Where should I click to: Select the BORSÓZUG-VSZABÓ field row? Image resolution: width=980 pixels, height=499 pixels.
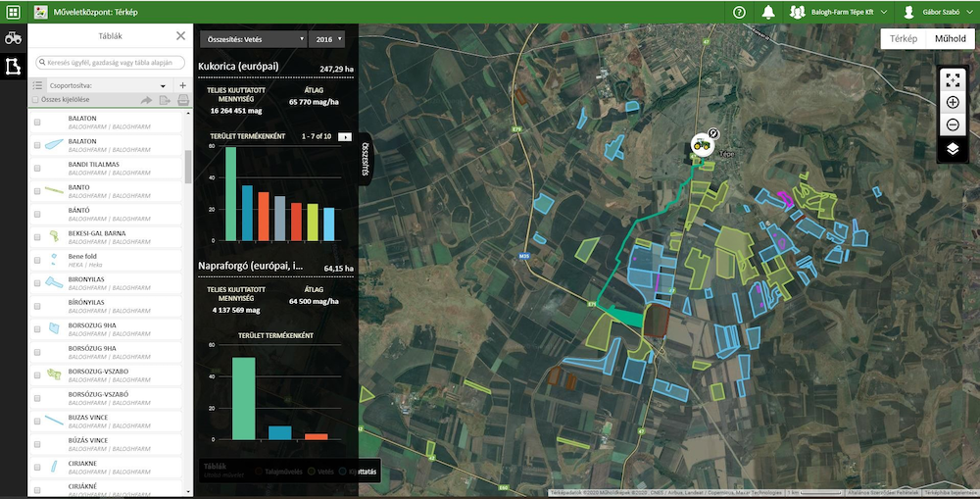106,398
